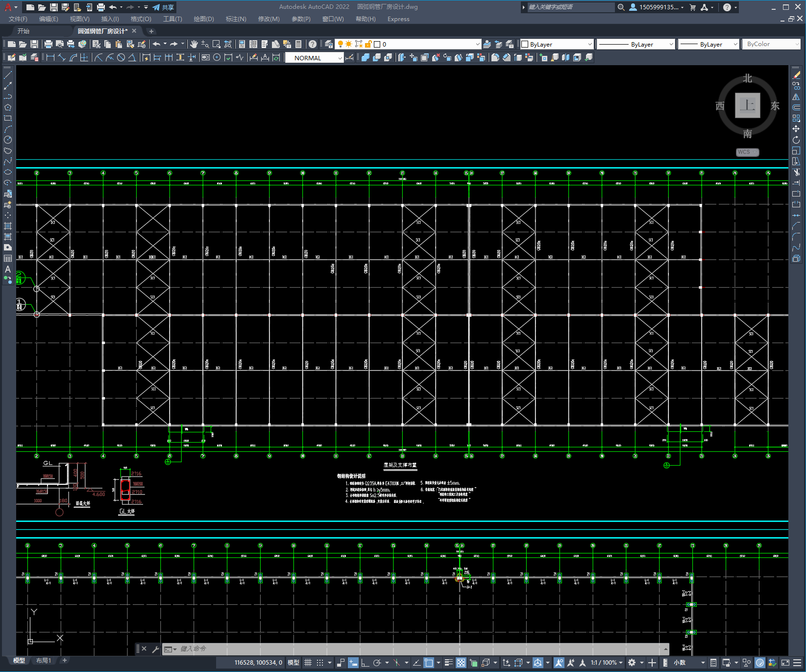Click the Linear dimension tool icon

pos(50,57)
